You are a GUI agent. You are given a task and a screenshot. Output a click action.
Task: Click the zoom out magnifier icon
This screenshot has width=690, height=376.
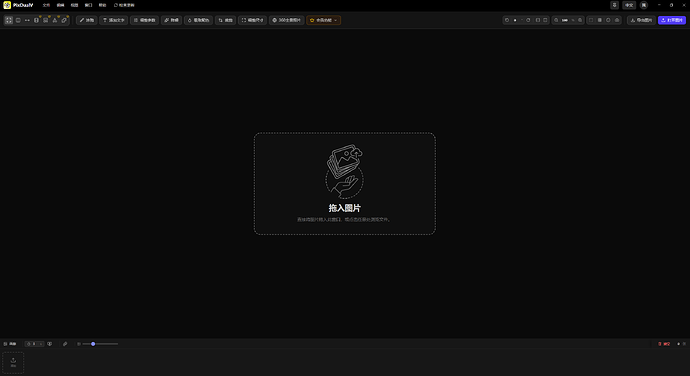tap(556, 20)
